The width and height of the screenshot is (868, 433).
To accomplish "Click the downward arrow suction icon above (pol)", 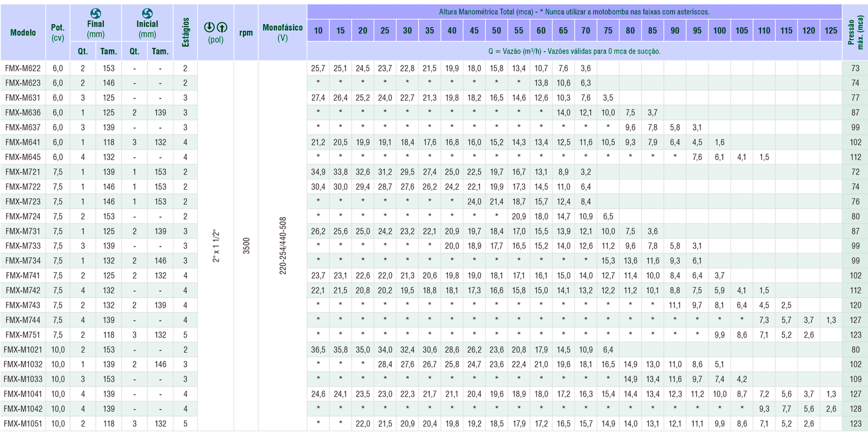I will pos(209,27).
